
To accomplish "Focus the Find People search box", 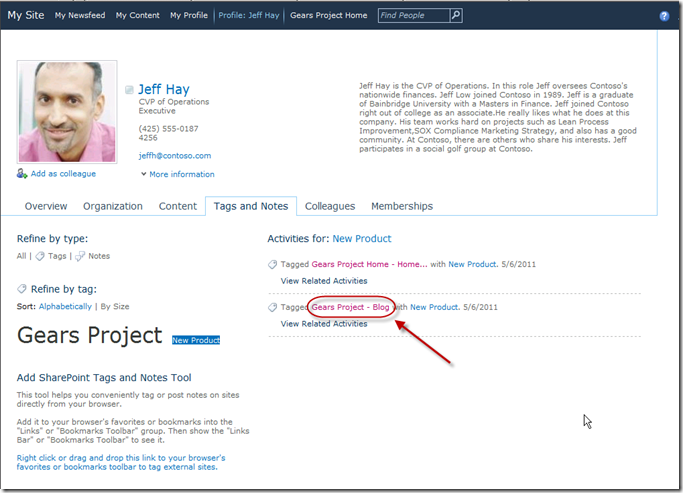I will [414, 15].
